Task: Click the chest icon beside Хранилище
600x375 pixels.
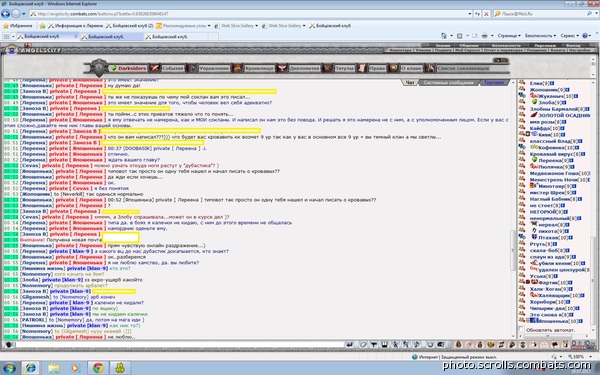Action: [237, 68]
